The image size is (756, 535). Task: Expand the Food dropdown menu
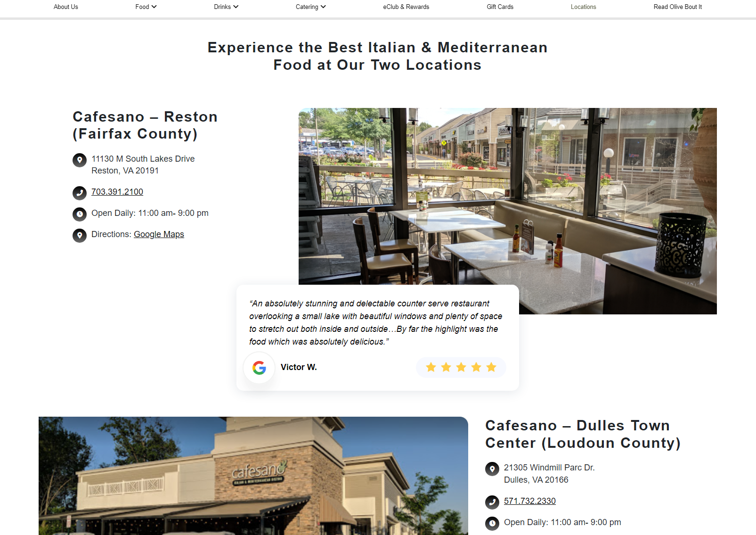pos(146,7)
